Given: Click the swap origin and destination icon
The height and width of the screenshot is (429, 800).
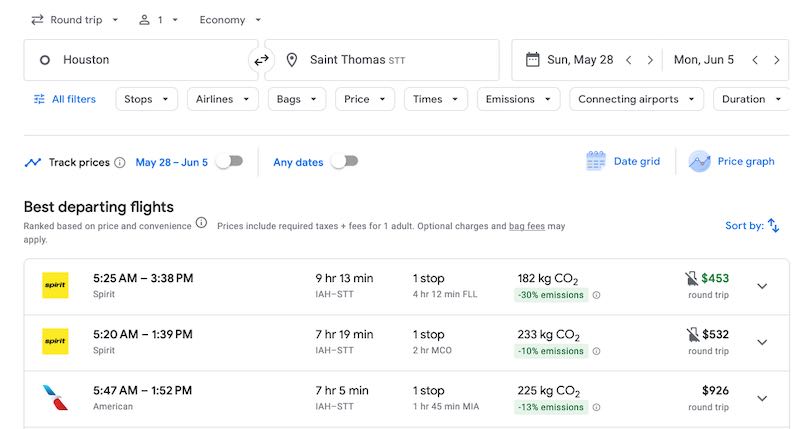Looking at the screenshot, I should click(261, 60).
